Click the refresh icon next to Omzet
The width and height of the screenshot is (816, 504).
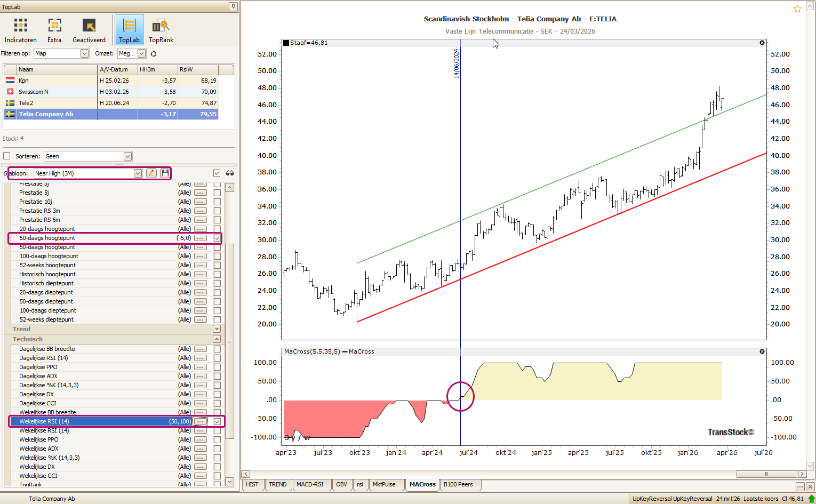click(154, 54)
